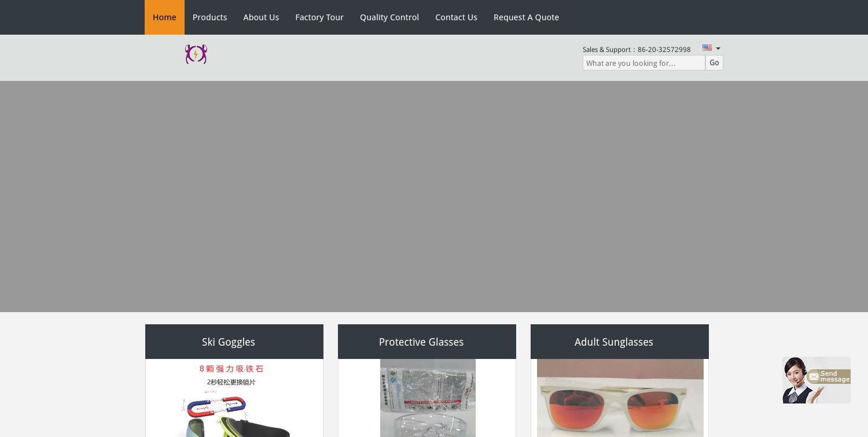Go to the Contact Us page

tap(456, 17)
